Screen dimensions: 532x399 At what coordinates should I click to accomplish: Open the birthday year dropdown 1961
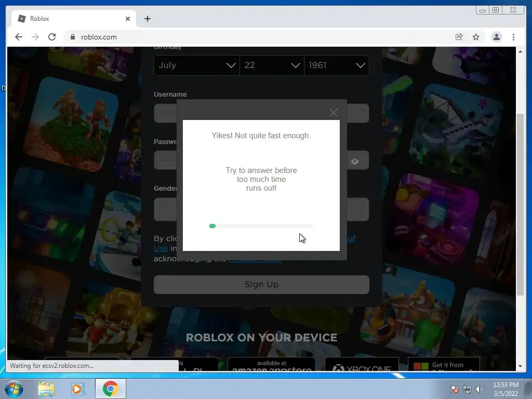click(x=337, y=65)
